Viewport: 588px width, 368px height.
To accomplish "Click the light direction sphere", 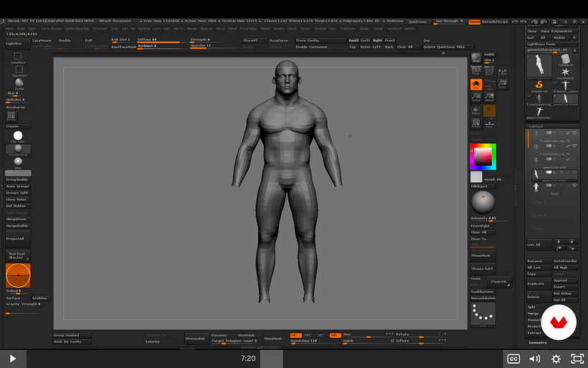I will tap(483, 202).
